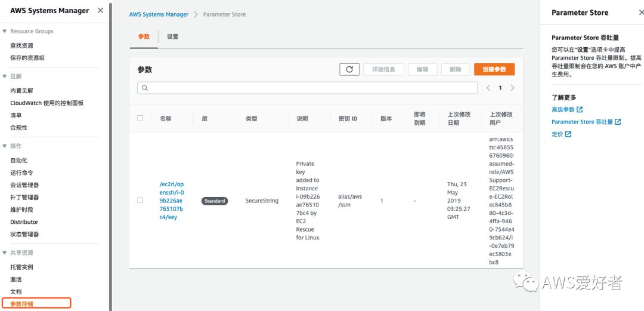Collapse the 操作 section

[5, 146]
